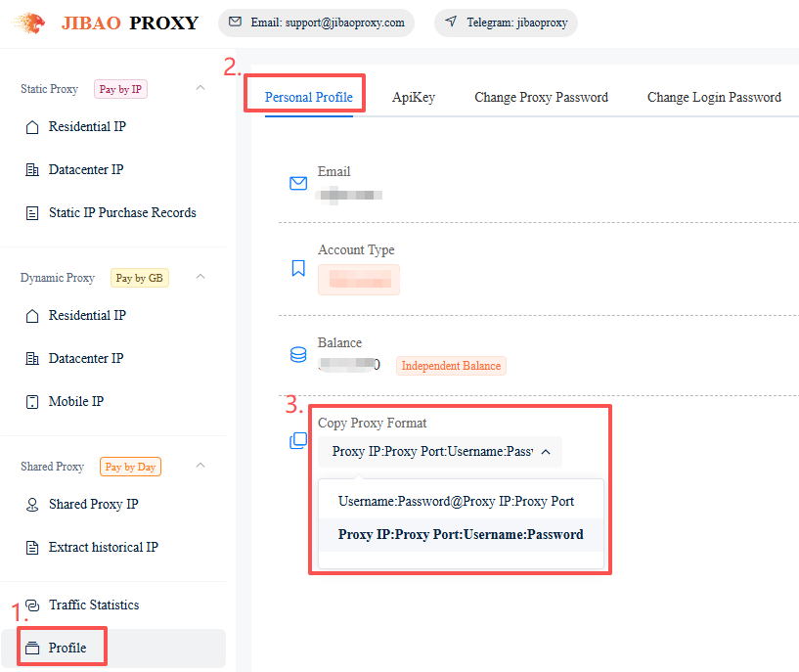Click the bookmark icon beside Account Type

click(x=298, y=268)
